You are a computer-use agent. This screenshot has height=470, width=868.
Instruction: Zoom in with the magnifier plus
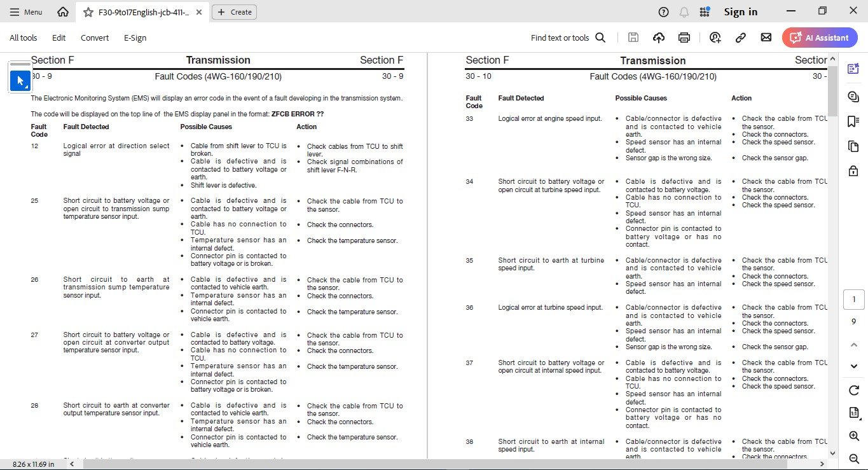[853, 436]
